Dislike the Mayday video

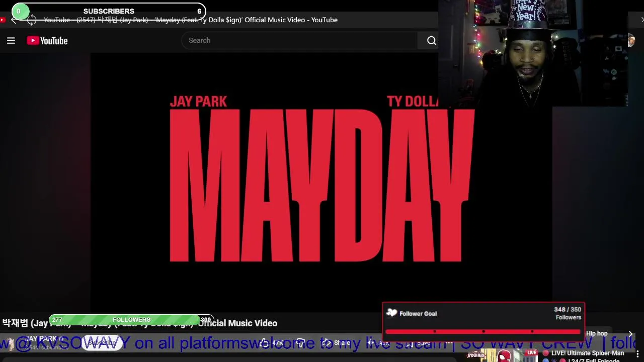coord(301,343)
